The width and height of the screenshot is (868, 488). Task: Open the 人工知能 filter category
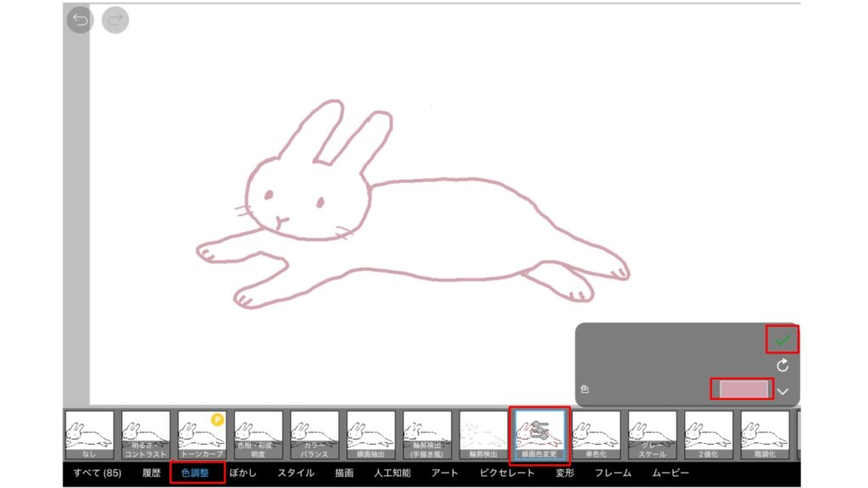(392, 473)
